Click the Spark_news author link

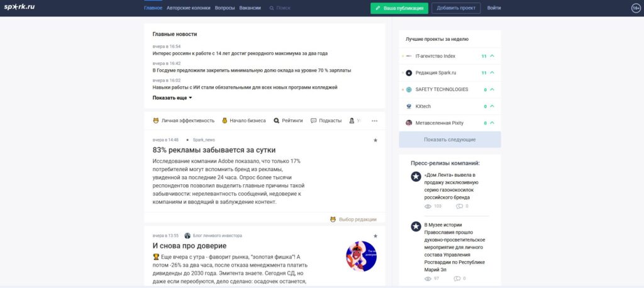(204, 140)
